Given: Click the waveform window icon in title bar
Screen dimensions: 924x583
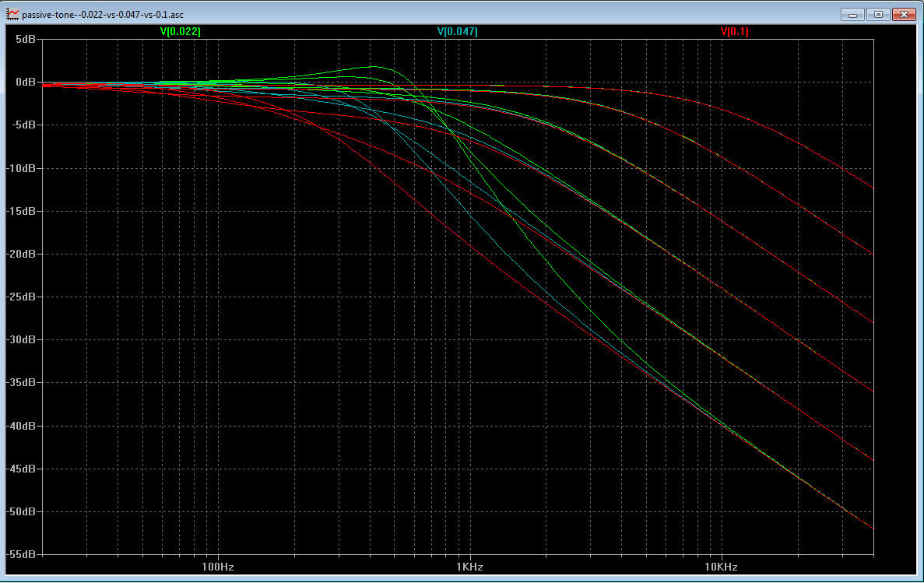Looking at the screenshot, I should coord(12,14).
